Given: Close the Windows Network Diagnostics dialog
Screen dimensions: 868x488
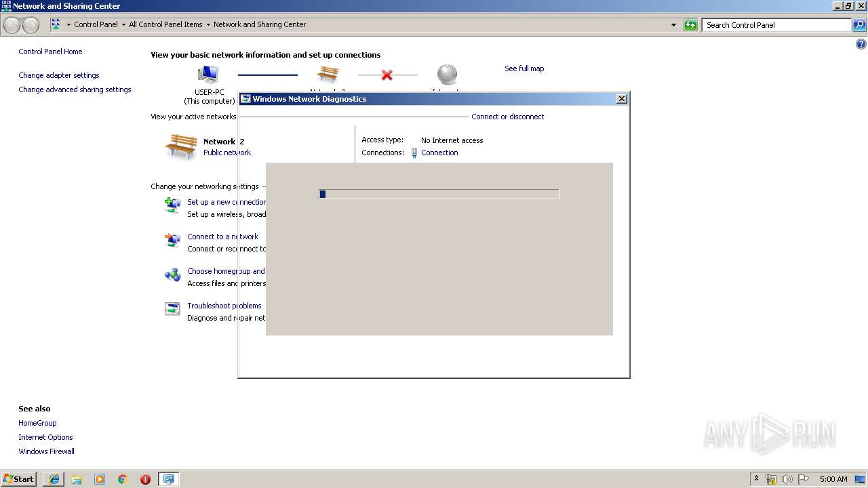Looking at the screenshot, I should [x=621, y=99].
